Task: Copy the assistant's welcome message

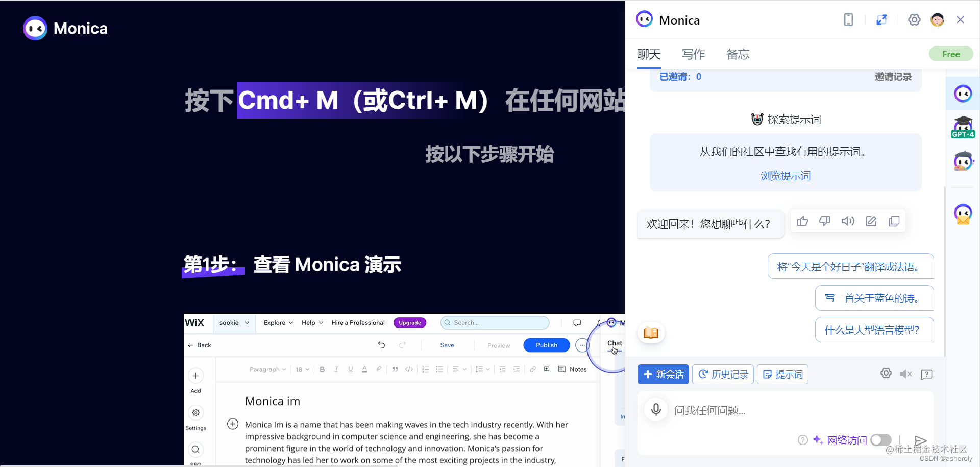Action: (894, 221)
